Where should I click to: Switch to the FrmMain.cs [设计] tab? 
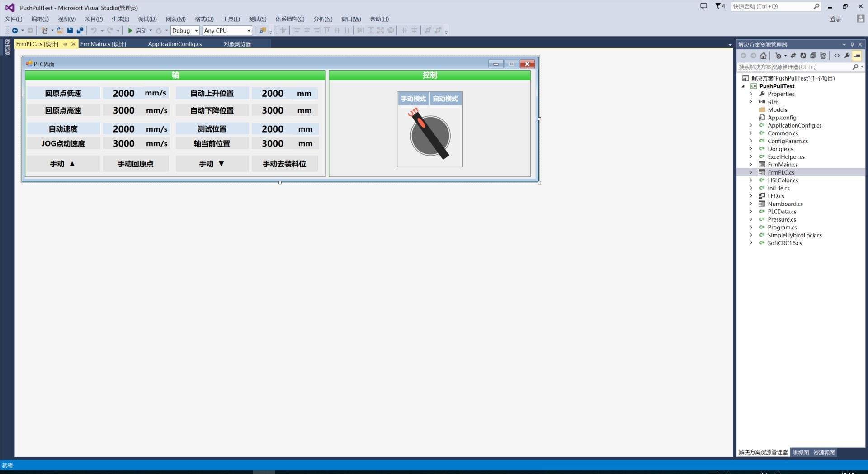pyautogui.click(x=103, y=44)
